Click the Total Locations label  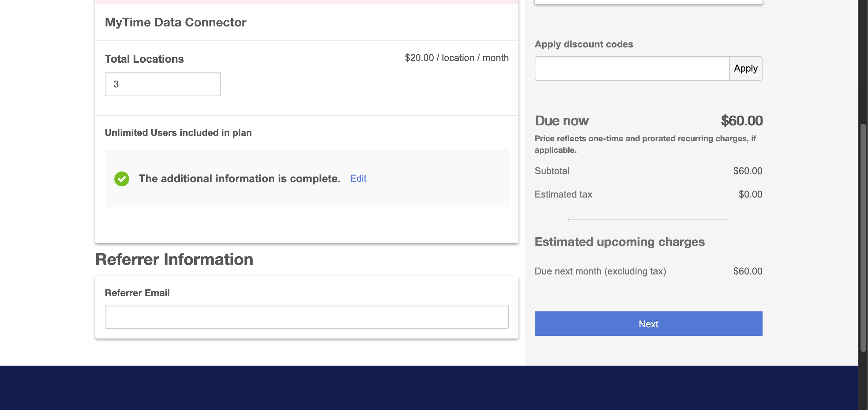pyautogui.click(x=144, y=59)
